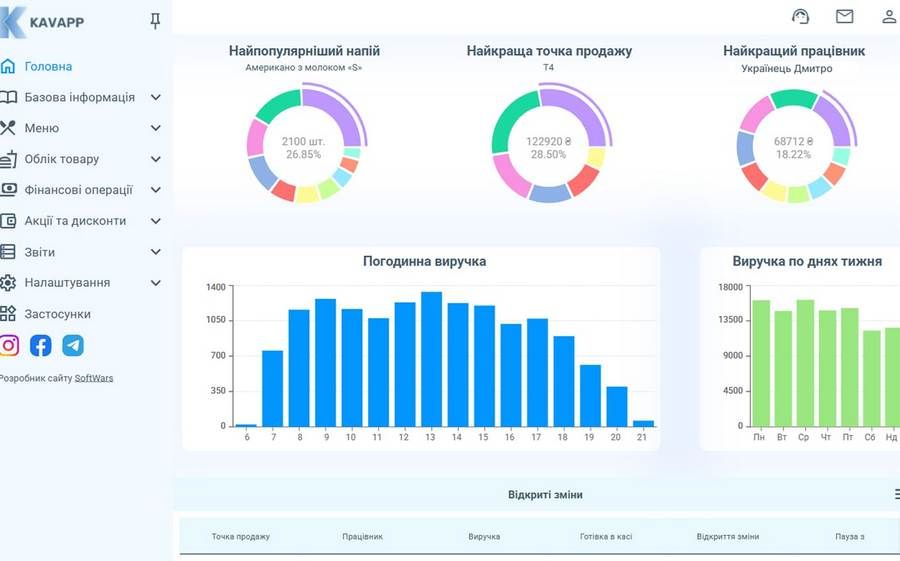
Task: Click the hour 7 bar in hourly chart
Action: (272, 389)
